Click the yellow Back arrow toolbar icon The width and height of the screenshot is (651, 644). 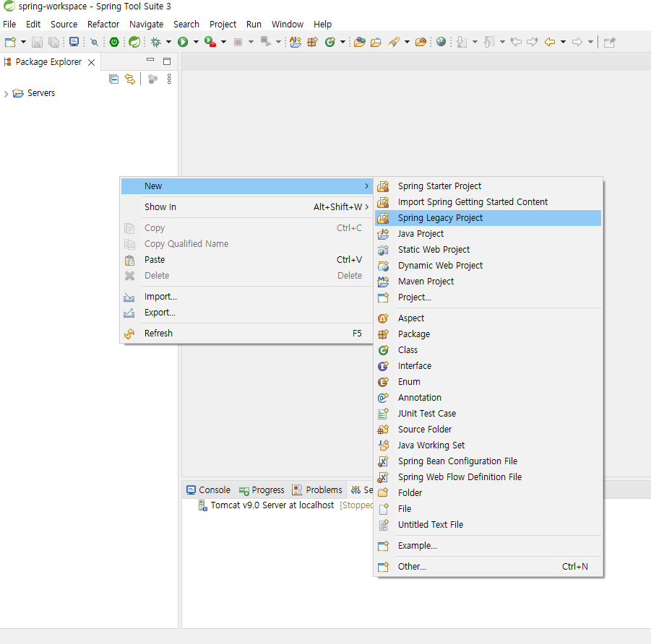pyautogui.click(x=550, y=42)
